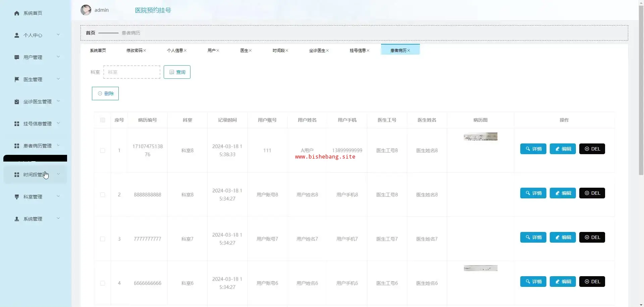Click the chat icon for 用户管理
Screen dimensions: 644x307
point(17,57)
